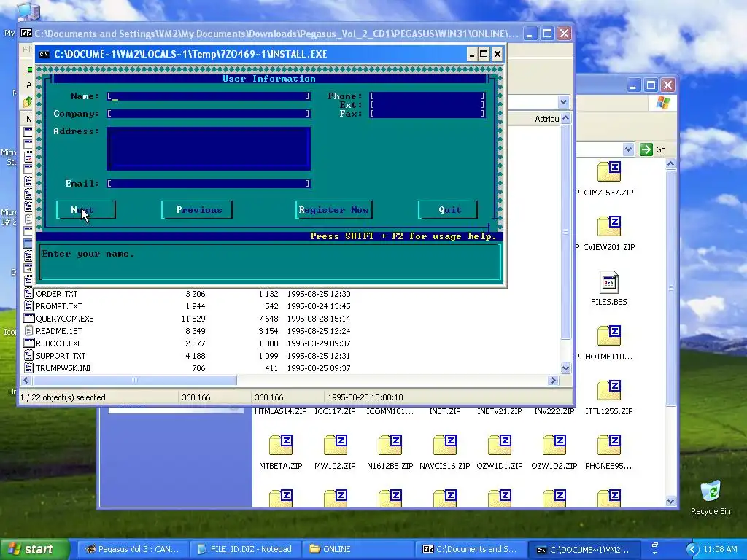Expand hidden system tray icons arrow
Viewport: 747px width, 560px height.
693,550
